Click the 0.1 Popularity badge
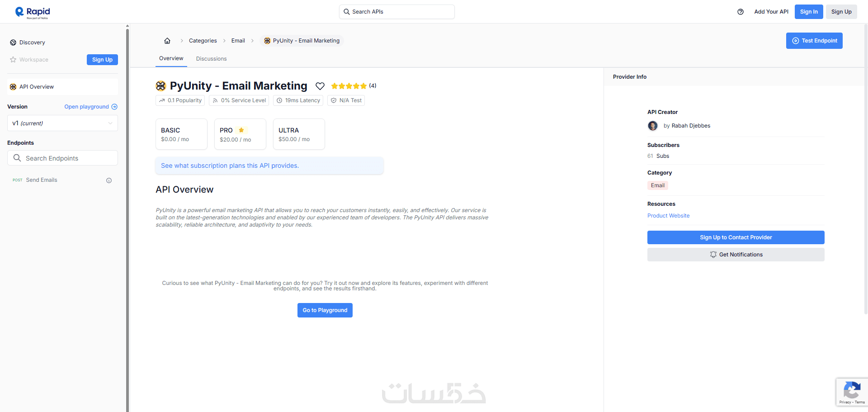The height and width of the screenshot is (412, 868). pyautogui.click(x=180, y=100)
